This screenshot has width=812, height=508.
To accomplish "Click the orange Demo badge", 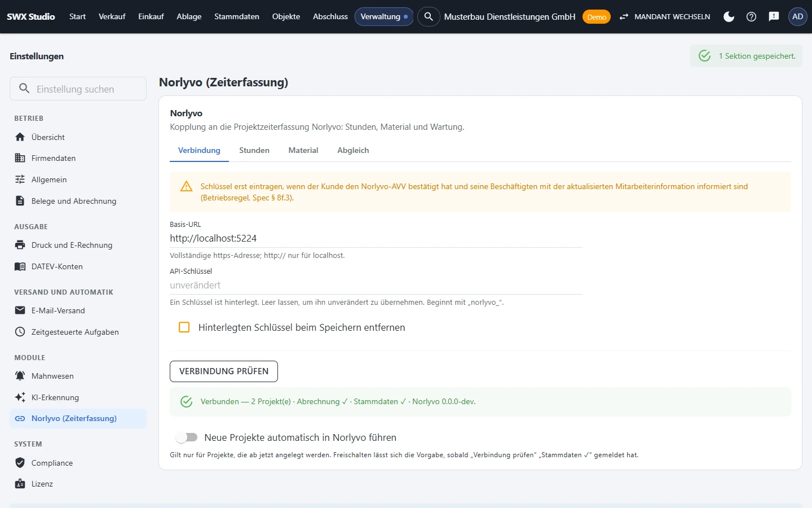I will coord(597,17).
